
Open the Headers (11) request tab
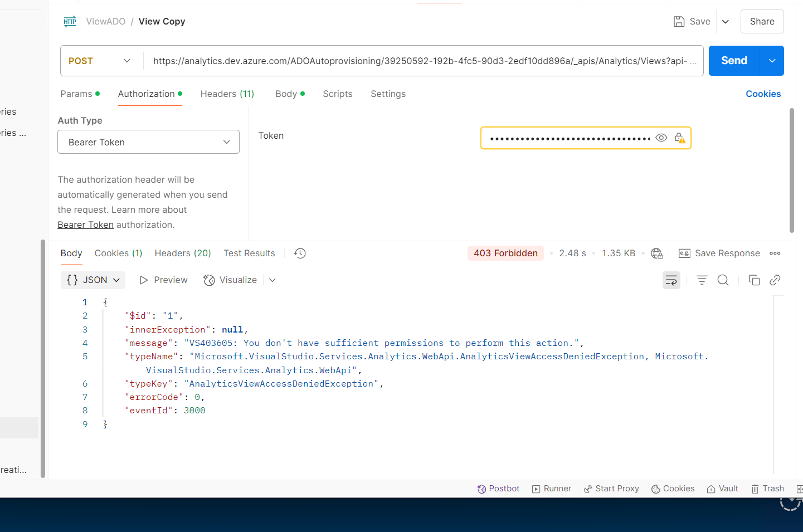(227, 94)
